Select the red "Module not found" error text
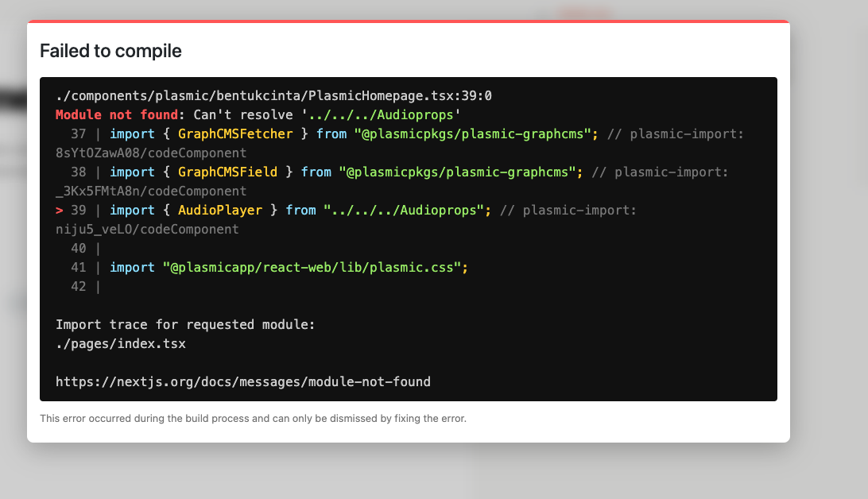Image resolution: width=868 pixels, height=499 pixels. [x=117, y=115]
